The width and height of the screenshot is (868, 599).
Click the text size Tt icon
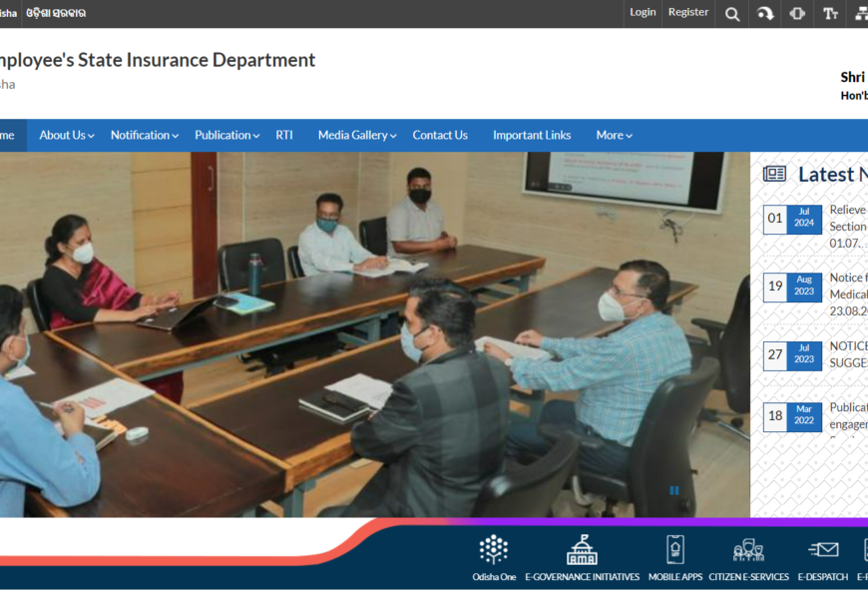[x=830, y=14]
